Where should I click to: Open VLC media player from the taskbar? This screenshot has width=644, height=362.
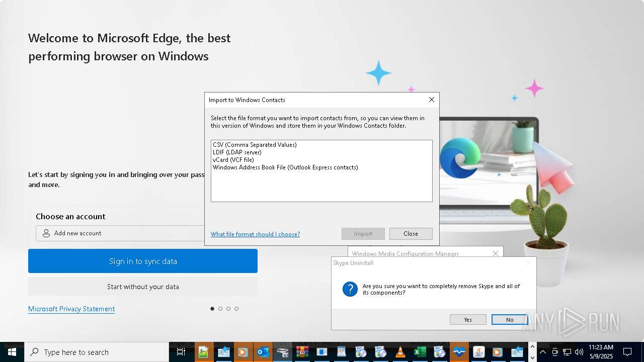pos(400,352)
